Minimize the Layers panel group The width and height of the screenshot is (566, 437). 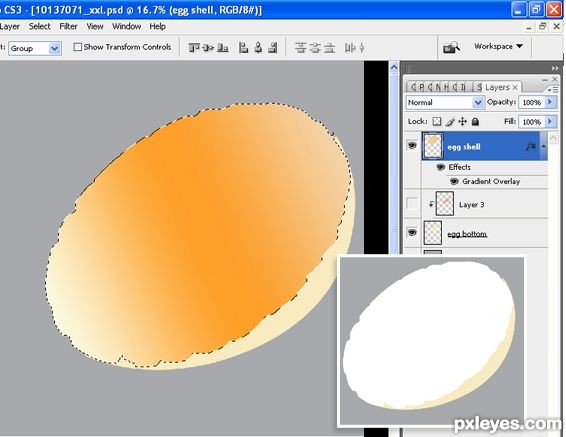(545, 79)
